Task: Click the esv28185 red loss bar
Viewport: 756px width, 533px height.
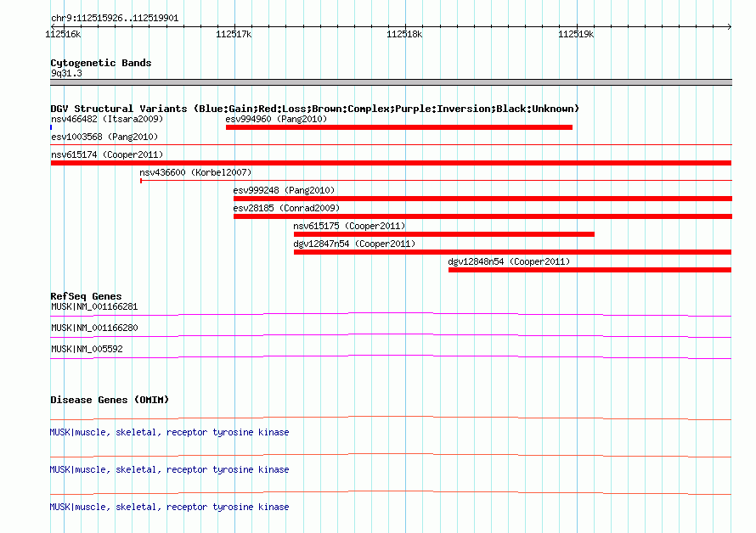Action: pos(482,216)
